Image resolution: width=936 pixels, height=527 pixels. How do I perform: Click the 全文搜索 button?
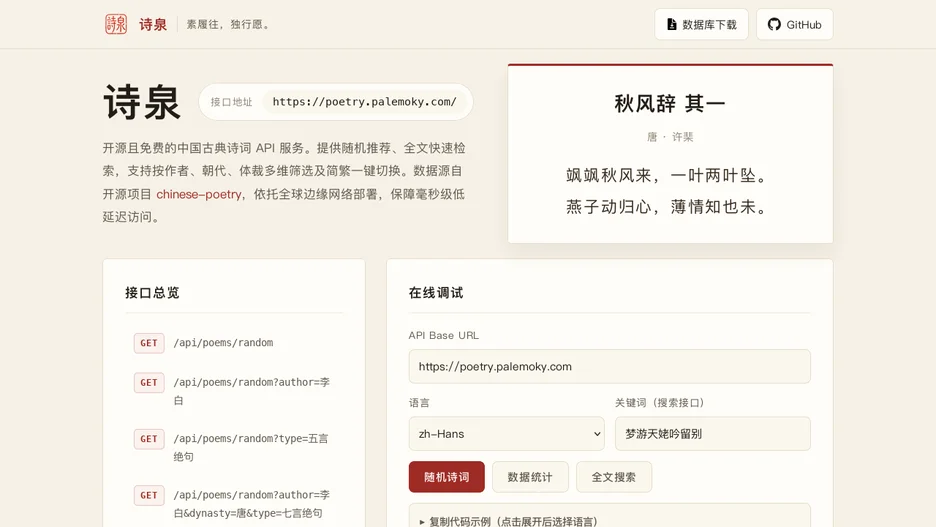[x=614, y=477]
